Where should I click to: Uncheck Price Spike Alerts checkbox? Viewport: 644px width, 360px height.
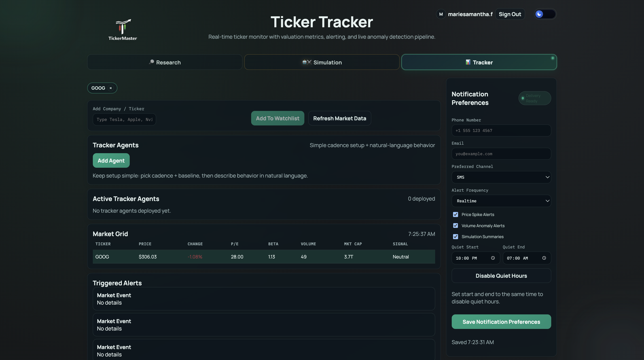point(455,214)
